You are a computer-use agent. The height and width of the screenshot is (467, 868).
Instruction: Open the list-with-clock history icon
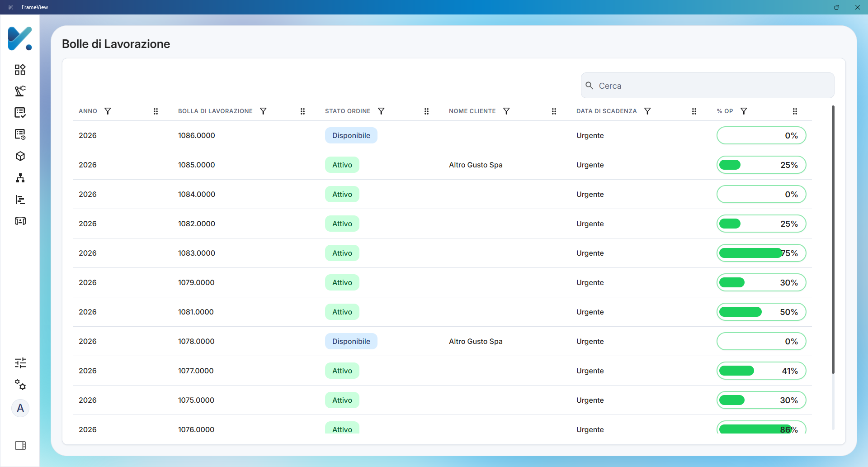tap(20, 134)
